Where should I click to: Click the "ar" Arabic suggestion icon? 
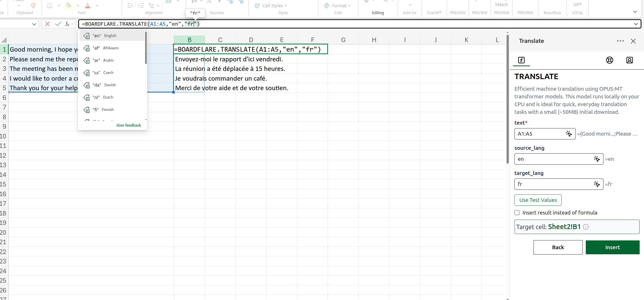[87, 60]
